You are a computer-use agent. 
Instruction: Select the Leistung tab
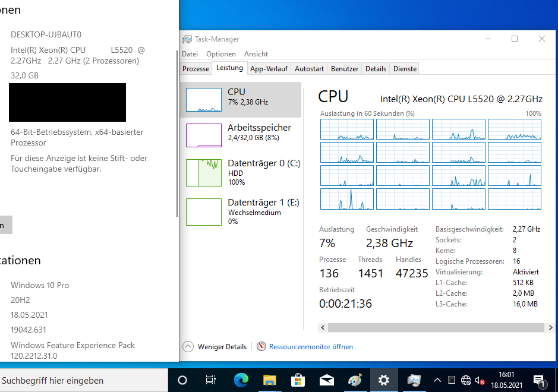229,68
